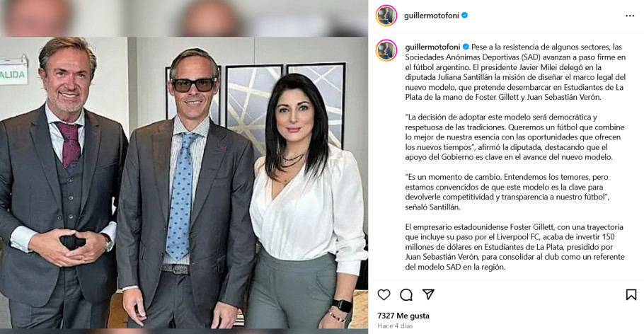Open the profile avatar in the post header
Viewport: 644px width, 334px height.
point(386,16)
